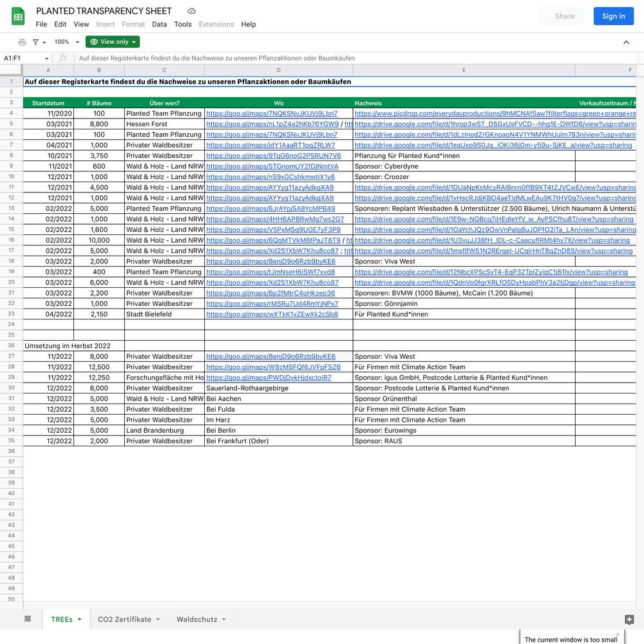Click the Startdatum header cell
The width and height of the screenshot is (644, 644).
tap(48, 102)
